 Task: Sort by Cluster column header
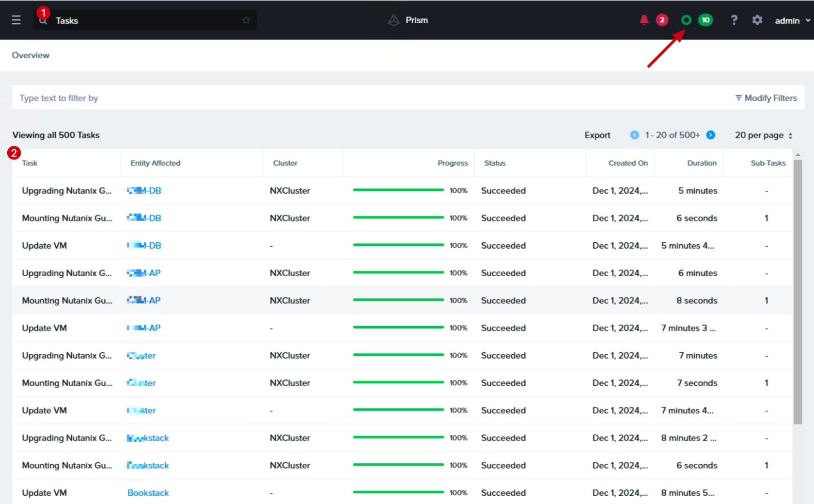tap(285, 163)
